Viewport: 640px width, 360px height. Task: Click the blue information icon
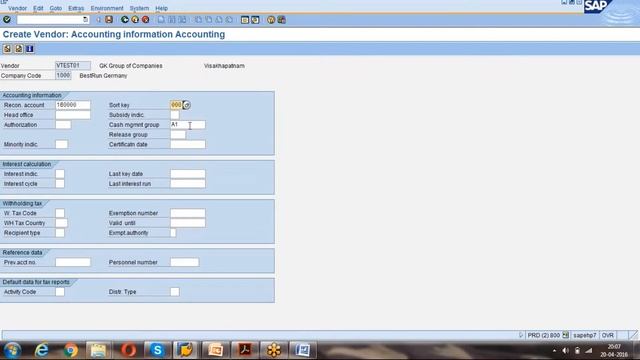click(29, 49)
